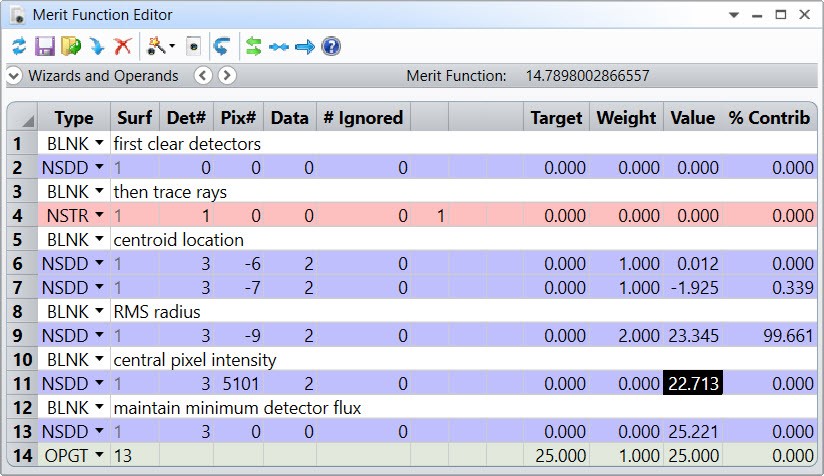Viewport: 824px width, 476px height.
Task: Expand the Wizards and Operands panel chevron
Action: click(x=14, y=76)
